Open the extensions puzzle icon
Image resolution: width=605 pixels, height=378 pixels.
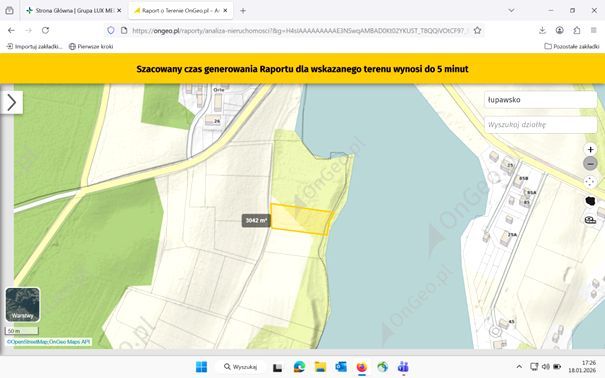pyautogui.click(x=576, y=30)
